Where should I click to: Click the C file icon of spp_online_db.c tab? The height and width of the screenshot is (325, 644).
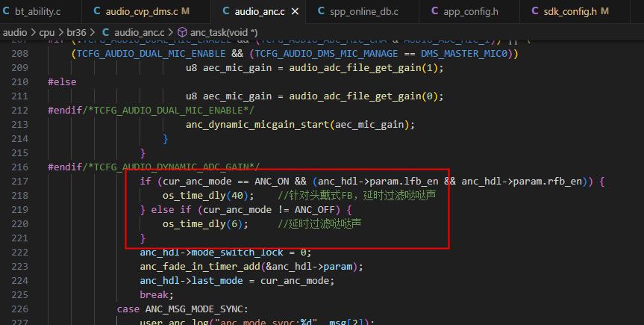pyautogui.click(x=321, y=11)
